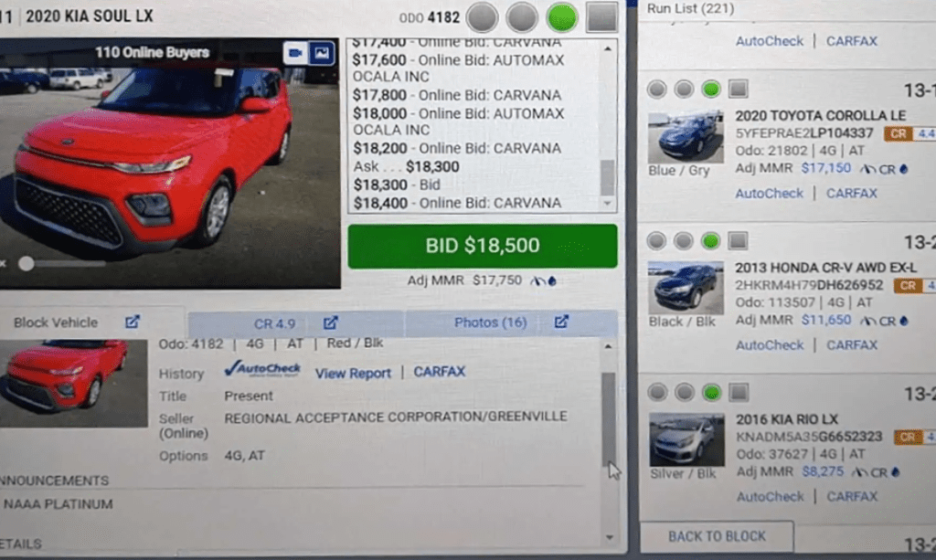
Task: Switch to the still image view icon
Action: tap(322, 53)
